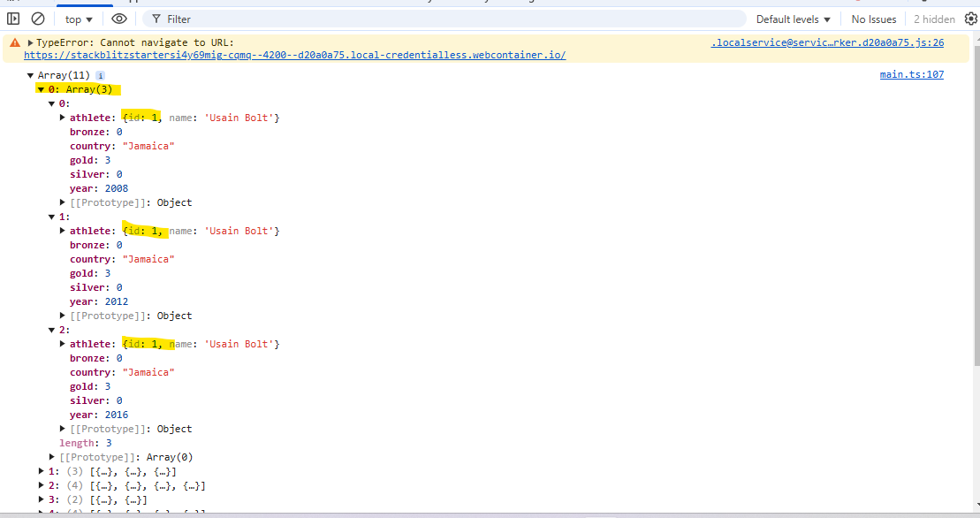Click the filter funnel icon
The width and height of the screenshot is (980, 518).
[x=156, y=19]
